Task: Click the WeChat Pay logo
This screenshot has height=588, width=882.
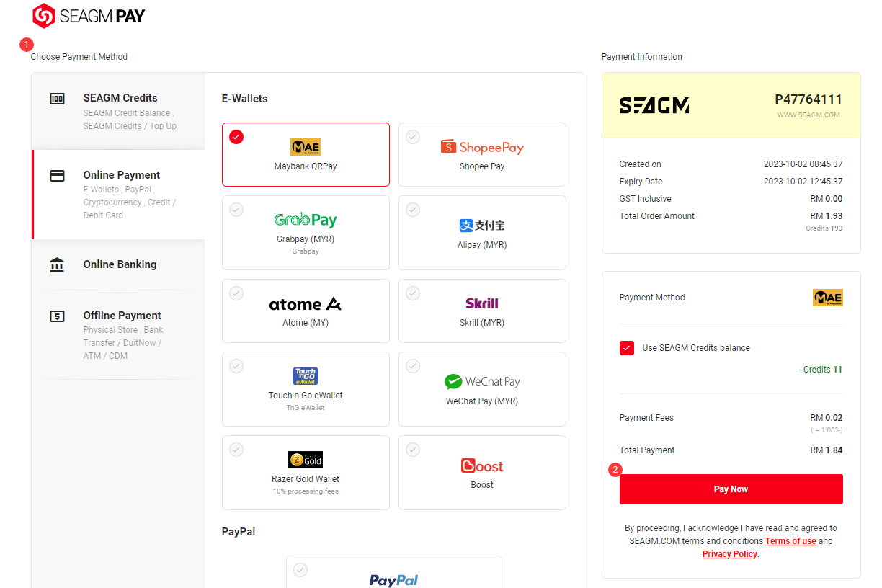Action: tap(482, 382)
